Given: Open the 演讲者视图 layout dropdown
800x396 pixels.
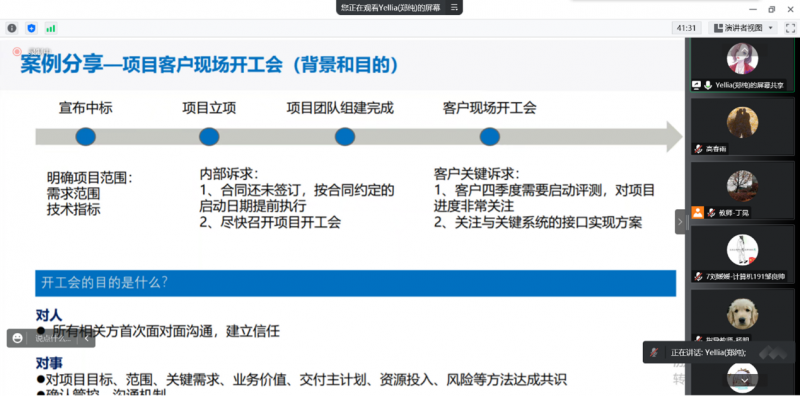Looking at the screenshot, I should click(x=744, y=28).
